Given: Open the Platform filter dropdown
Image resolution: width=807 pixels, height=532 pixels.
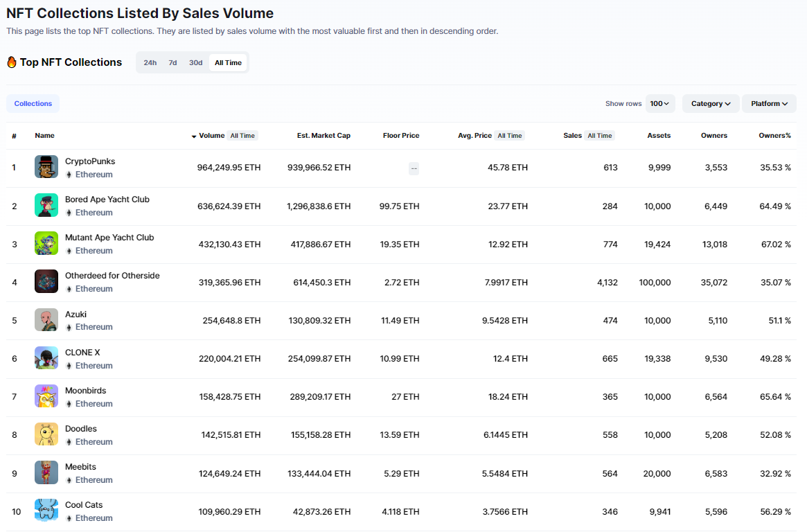Looking at the screenshot, I should click(x=769, y=104).
